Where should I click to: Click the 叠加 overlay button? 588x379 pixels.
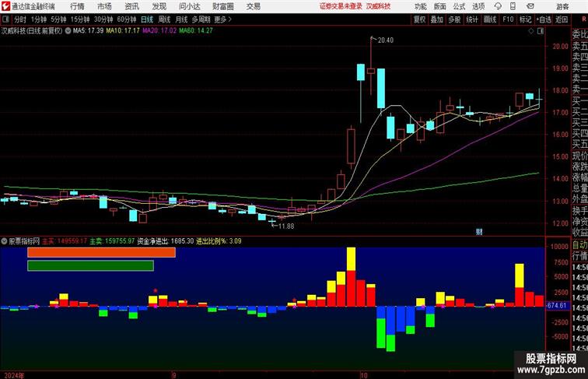(x=437, y=19)
